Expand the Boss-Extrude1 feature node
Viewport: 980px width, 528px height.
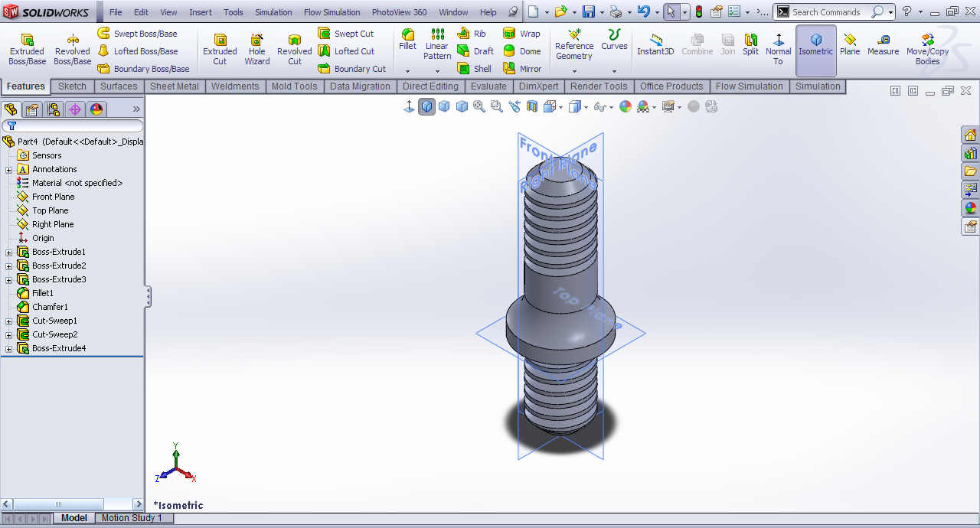coord(9,253)
